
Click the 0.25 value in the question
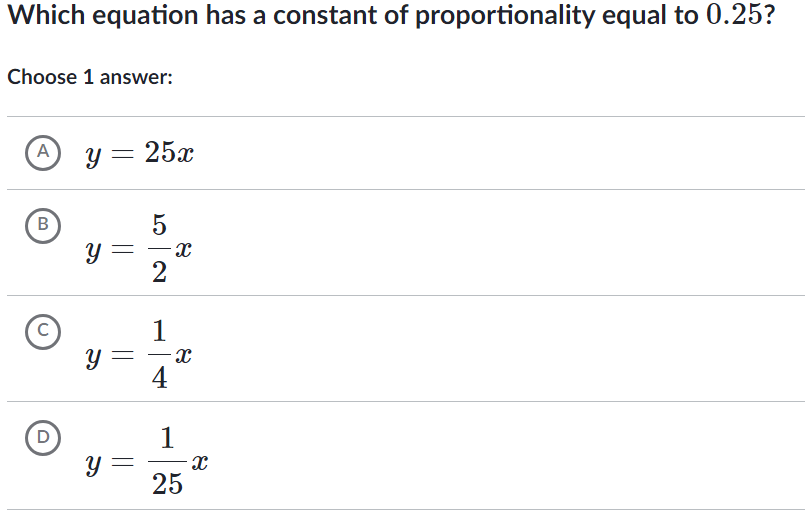734,14
